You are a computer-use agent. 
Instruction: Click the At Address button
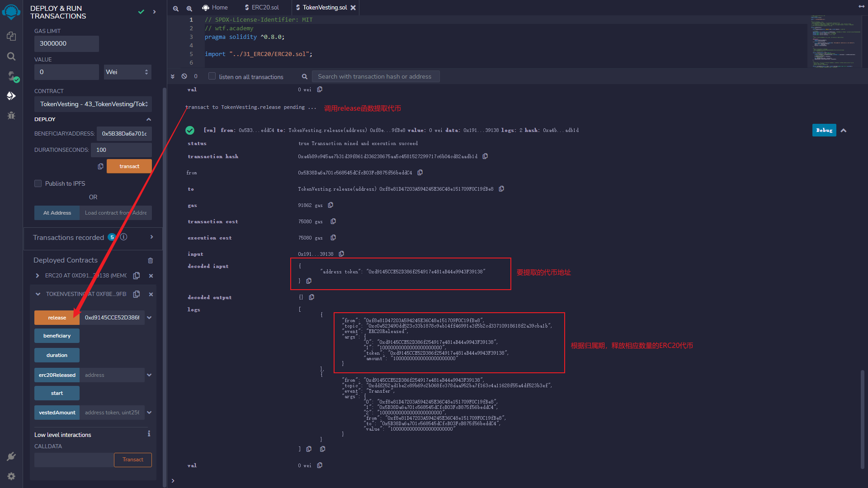point(57,212)
